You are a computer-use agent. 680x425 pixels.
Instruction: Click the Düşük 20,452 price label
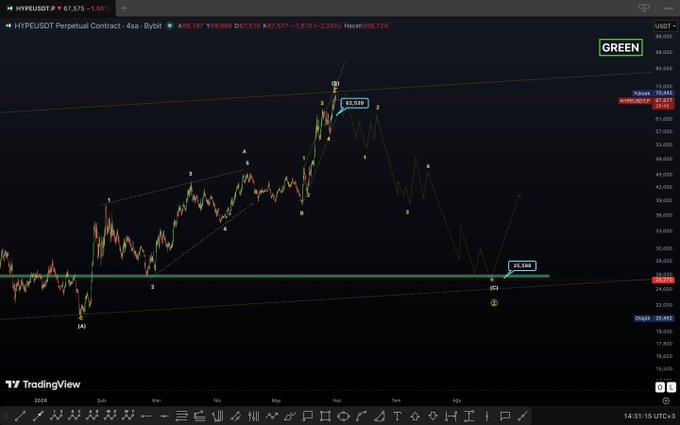click(x=654, y=318)
